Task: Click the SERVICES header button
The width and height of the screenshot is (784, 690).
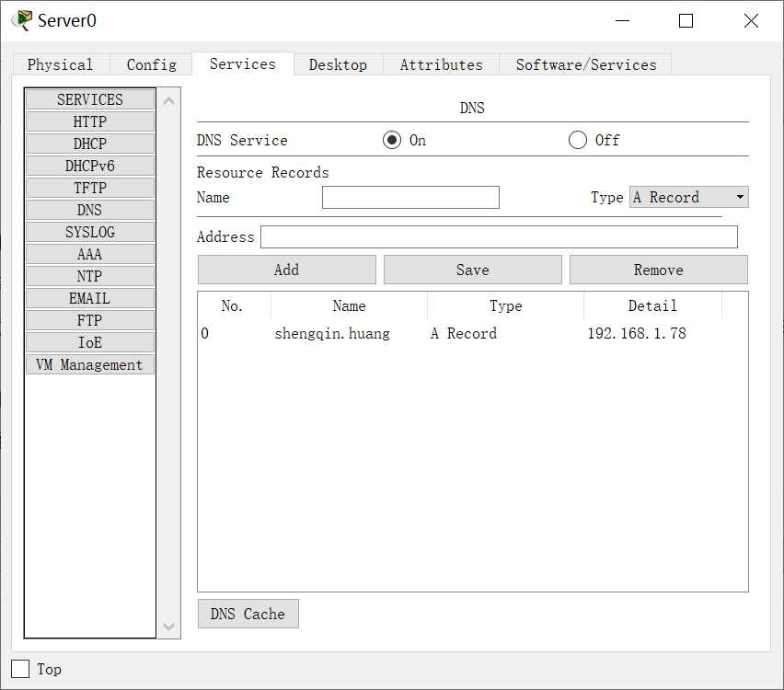Action: tap(90, 99)
